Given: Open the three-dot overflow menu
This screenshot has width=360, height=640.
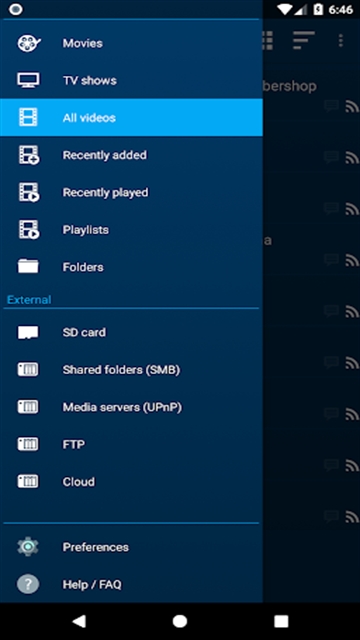Looking at the screenshot, I should point(340,40).
